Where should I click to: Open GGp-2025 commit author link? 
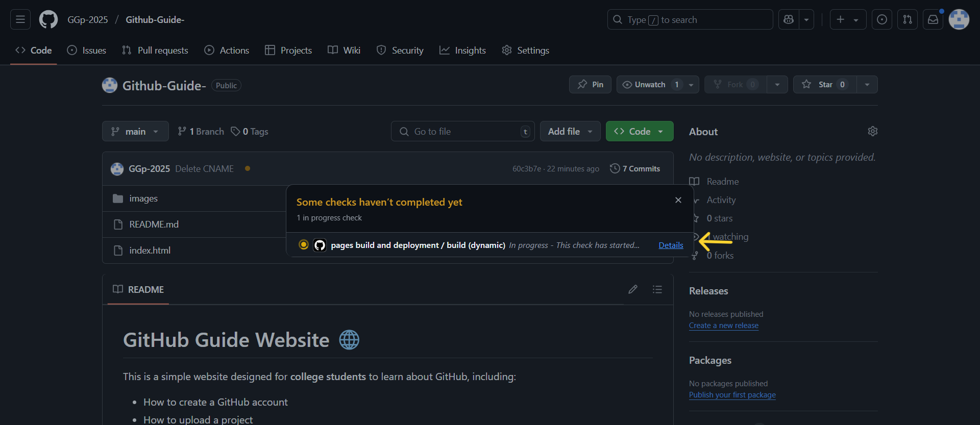(149, 168)
